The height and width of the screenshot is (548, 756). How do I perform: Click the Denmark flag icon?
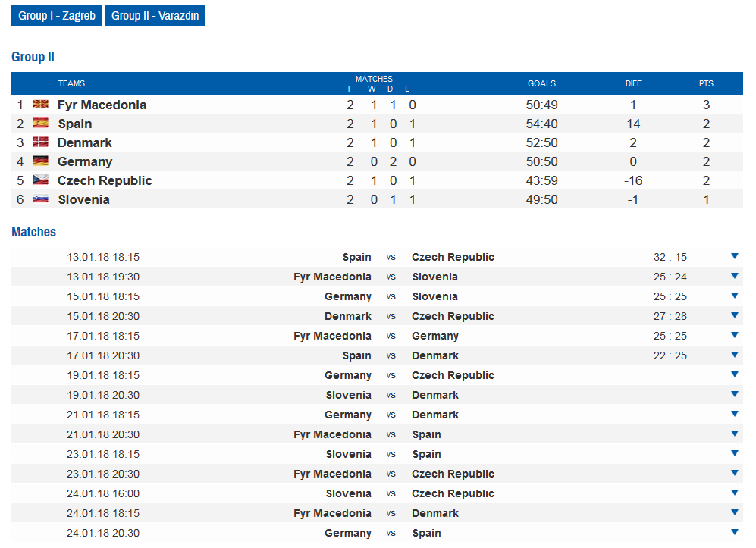click(x=40, y=142)
